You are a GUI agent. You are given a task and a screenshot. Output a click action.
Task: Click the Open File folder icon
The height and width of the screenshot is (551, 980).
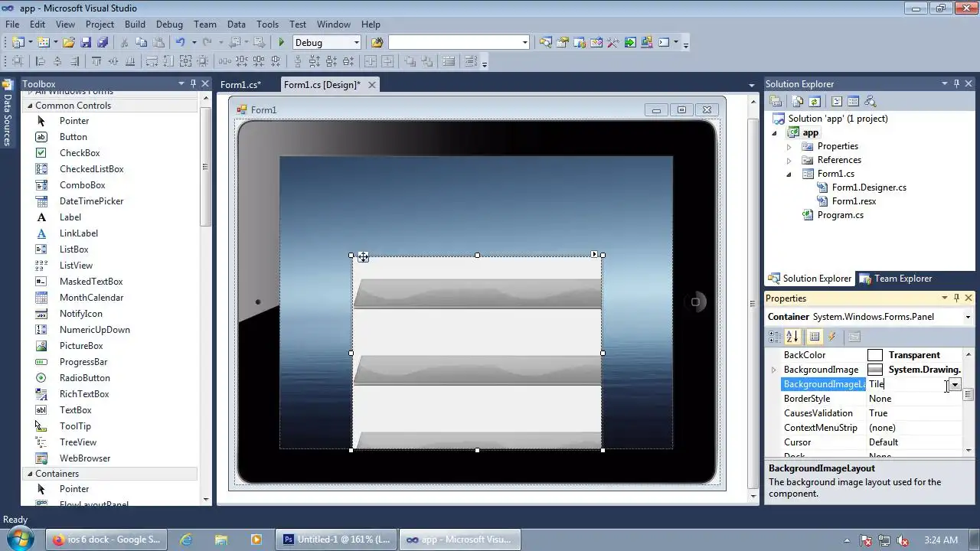pyautogui.click(x=69, y=43)
